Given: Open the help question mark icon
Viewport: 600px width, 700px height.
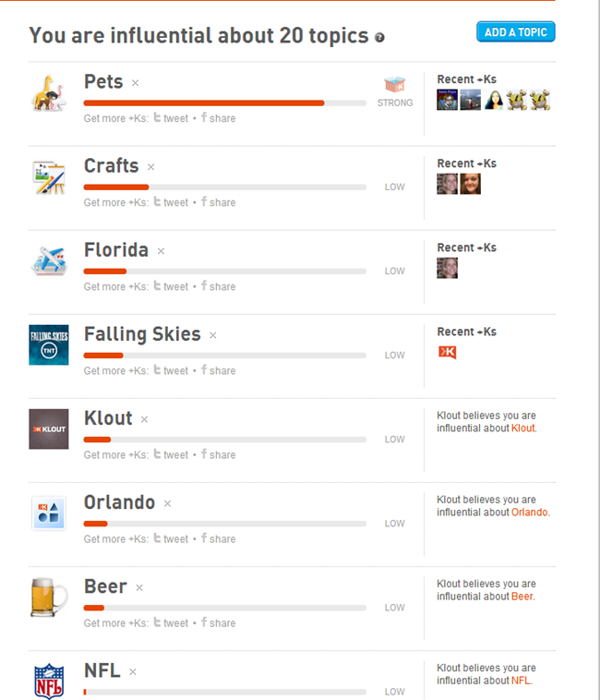Looking at the screenshot, I should point(379,38).
